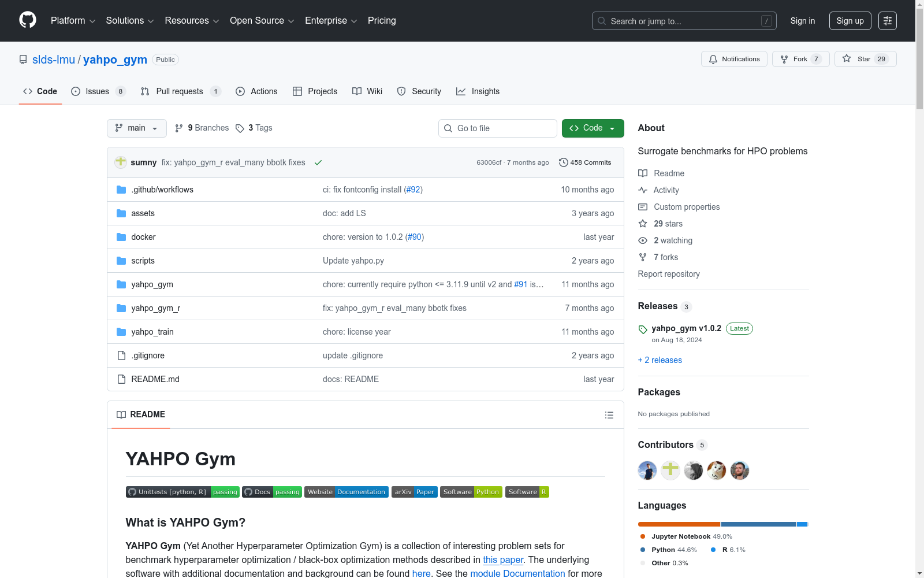
Task: Open the Pricing page
Action: (382, 21)
